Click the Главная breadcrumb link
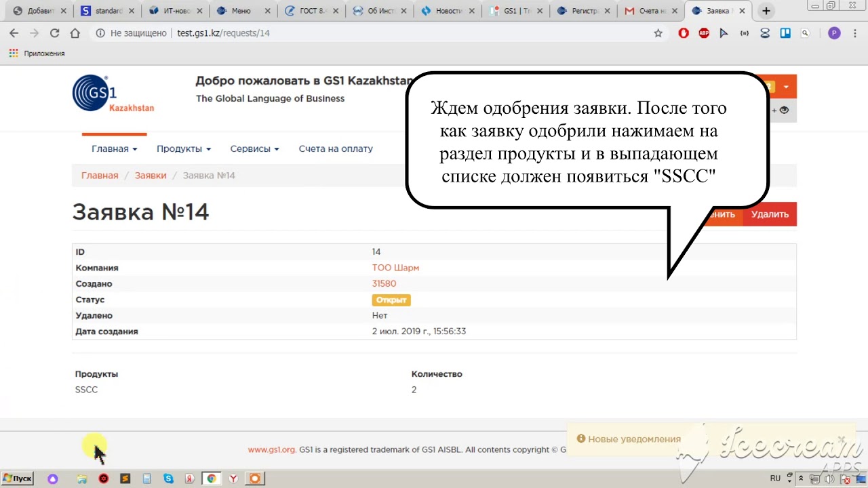Viewport: 868px width, 488px height. point(100,175)
